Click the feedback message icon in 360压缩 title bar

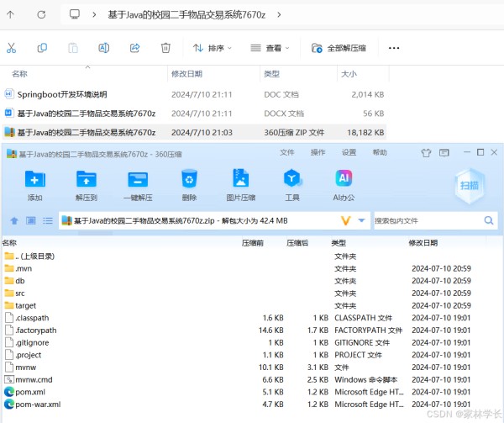point(444,152)
